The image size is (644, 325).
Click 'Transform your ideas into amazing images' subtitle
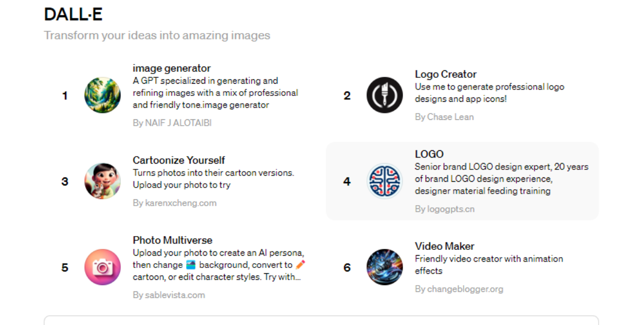(157, 36)
